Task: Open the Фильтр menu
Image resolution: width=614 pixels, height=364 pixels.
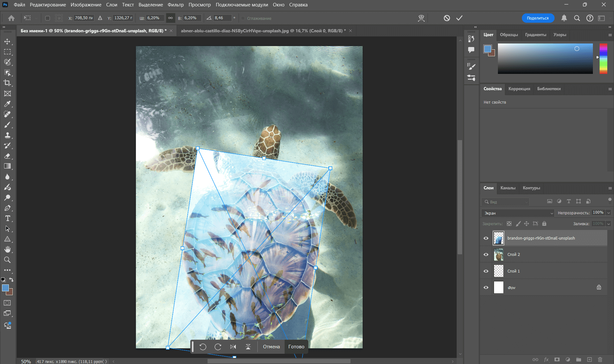Action: click(x=176, y=5)
